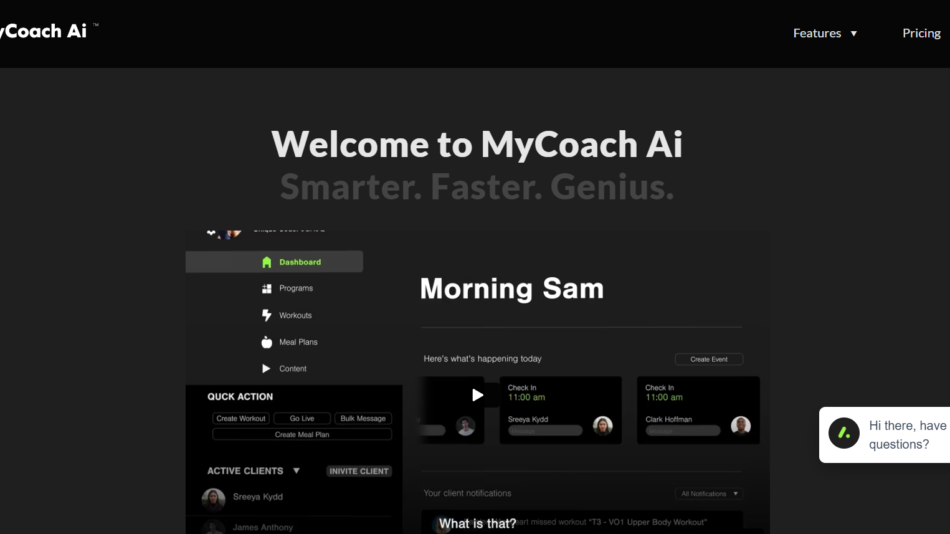950x534 pixels.
Task: Click the Create Event button
Action: [709, 359]
